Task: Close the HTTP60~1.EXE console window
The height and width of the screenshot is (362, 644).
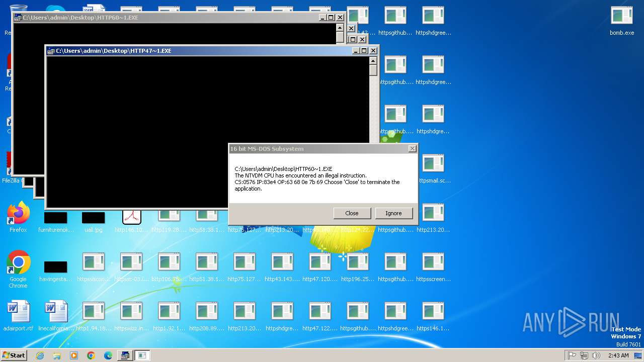Action: [340, 18]
